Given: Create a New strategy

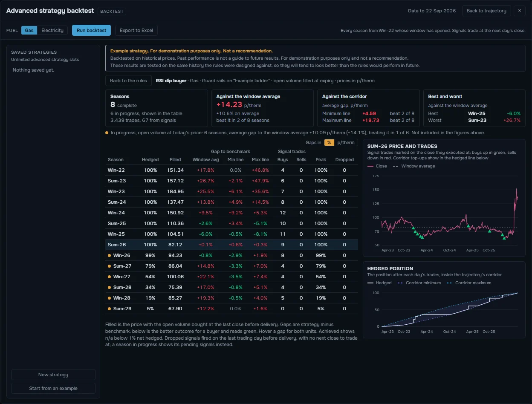Looking at the screenshot, I should pos(53,375).
